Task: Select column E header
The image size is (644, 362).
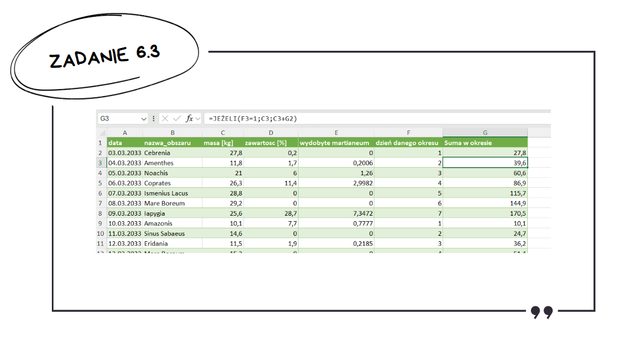Action: point(336,133)
